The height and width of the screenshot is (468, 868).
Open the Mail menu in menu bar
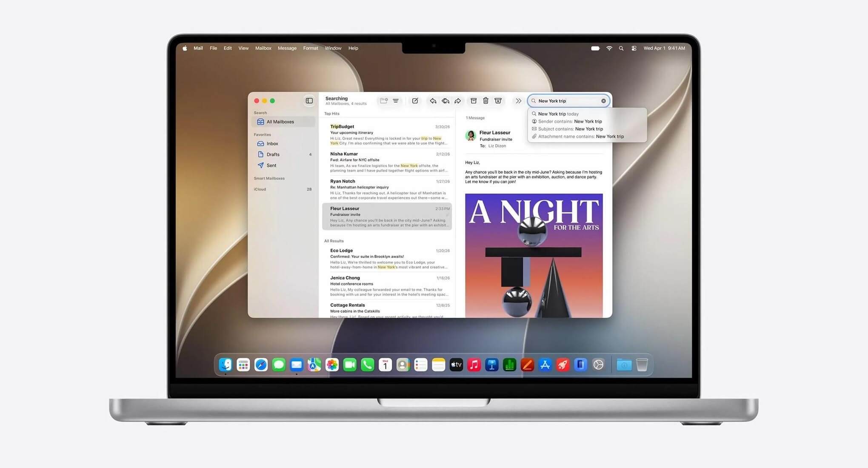pyautogui.click(x=198, y=48)
